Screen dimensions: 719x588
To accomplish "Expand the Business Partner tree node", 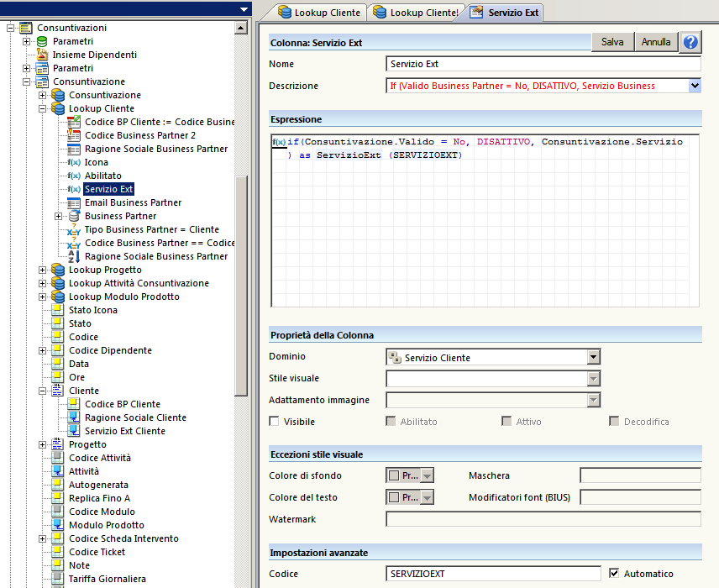I will click(x=58, y=216).
